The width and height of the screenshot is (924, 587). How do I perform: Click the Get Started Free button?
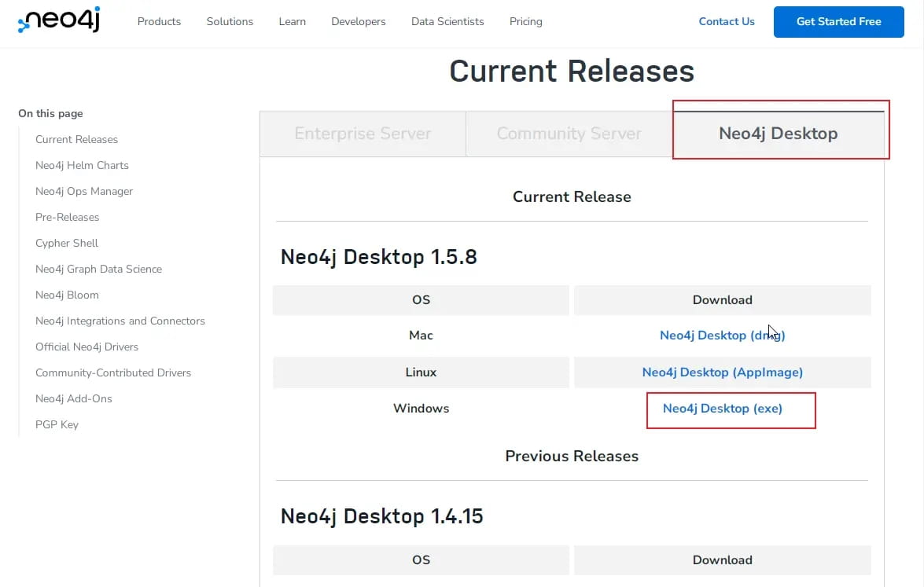pos(838,22)
